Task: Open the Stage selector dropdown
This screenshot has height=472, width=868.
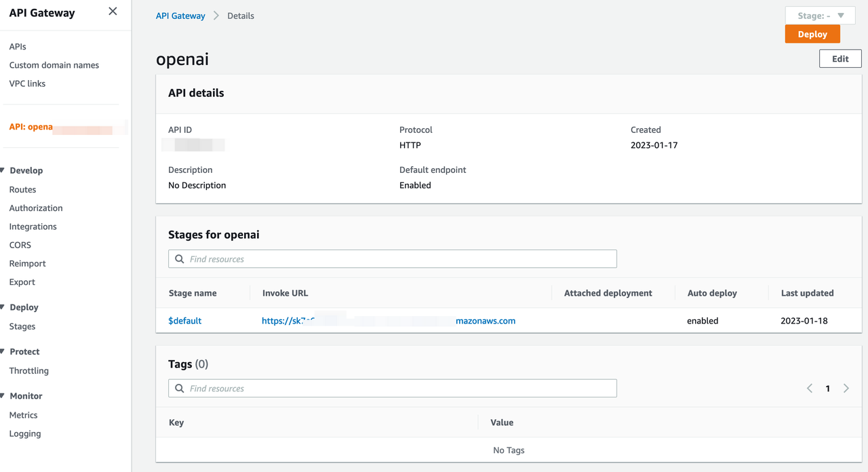Action: 820,16
